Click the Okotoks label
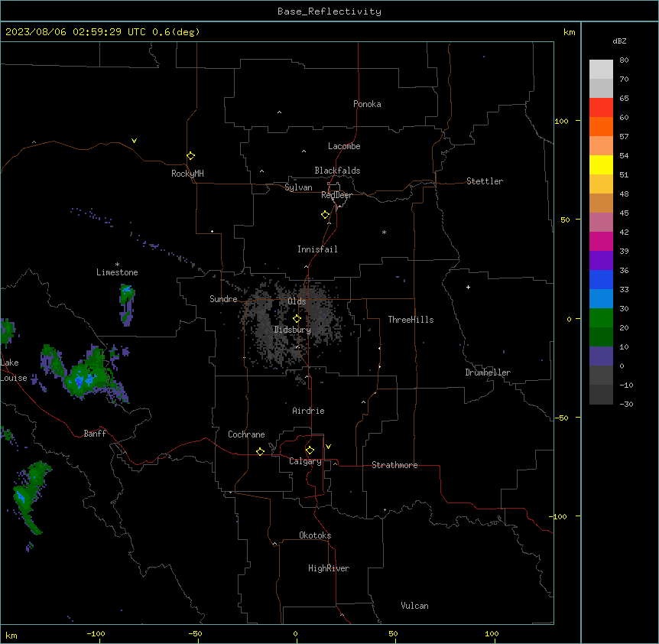 point(315,535)
